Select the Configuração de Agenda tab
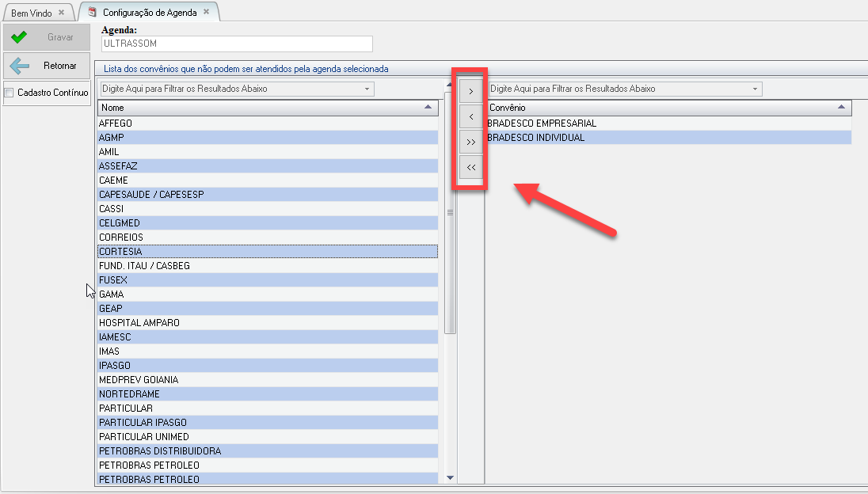868x494 pixels. (x=149, y=13)
